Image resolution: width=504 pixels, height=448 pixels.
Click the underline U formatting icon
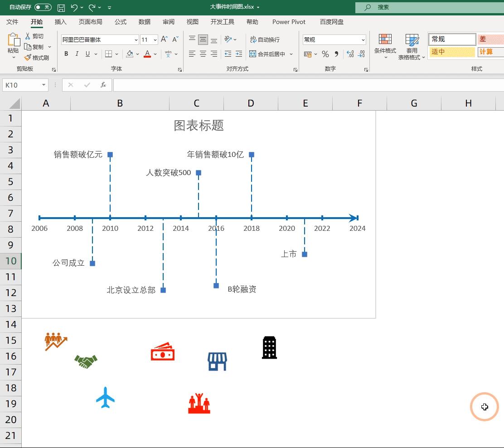click(x=87, y=54)
